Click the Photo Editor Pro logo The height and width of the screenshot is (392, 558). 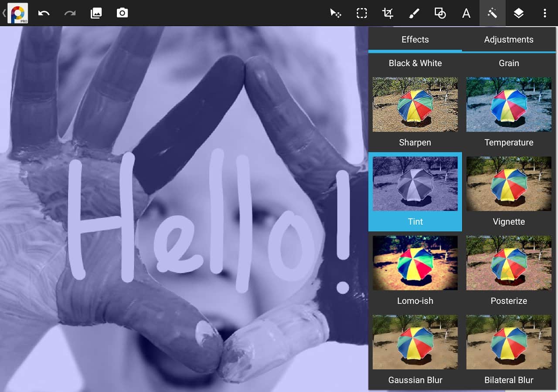(18, 13)
